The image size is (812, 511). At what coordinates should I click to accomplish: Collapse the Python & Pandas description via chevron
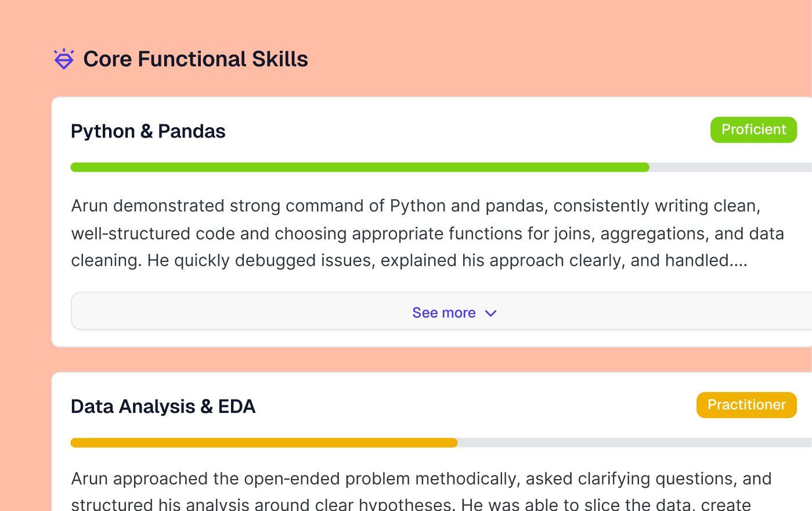[490, 313]
